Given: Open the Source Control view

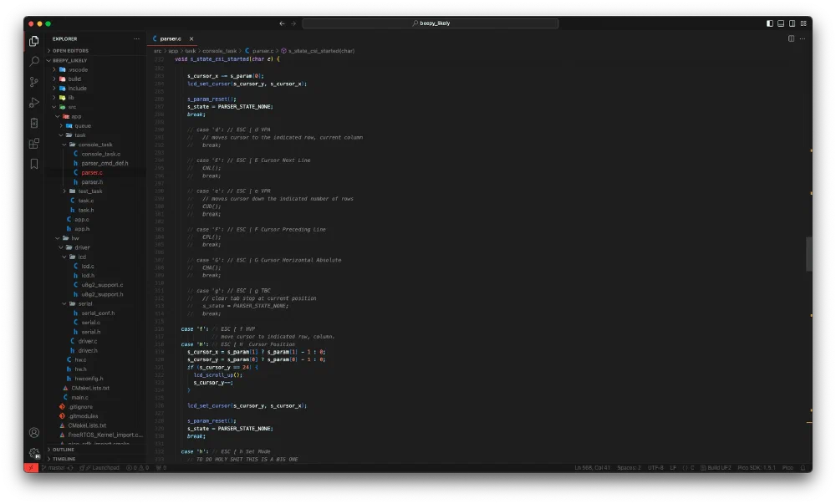Looking at the screenshot, I should [x=34, y=82].
